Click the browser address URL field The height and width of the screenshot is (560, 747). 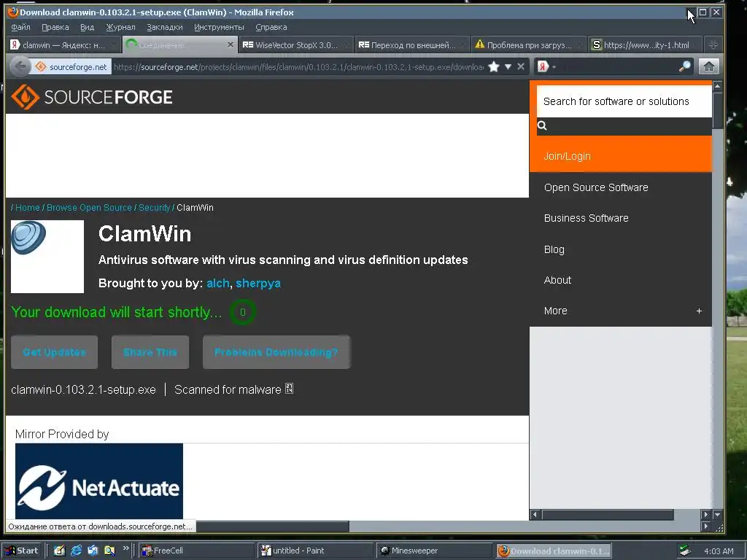pos(298,66)
